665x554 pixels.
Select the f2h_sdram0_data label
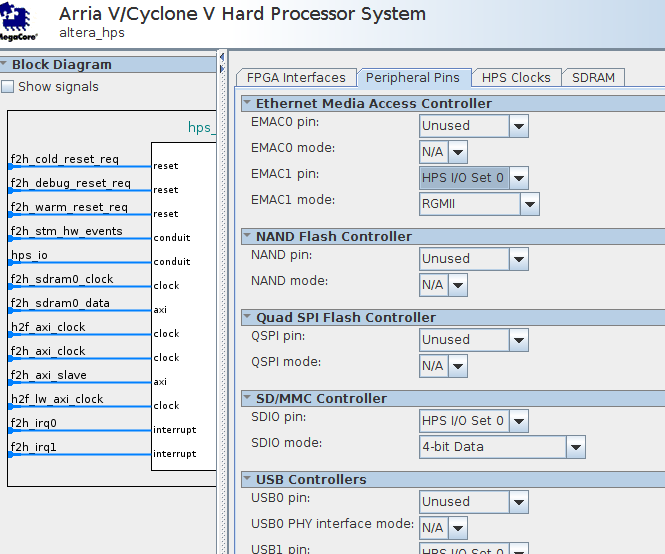coord(60,303)
